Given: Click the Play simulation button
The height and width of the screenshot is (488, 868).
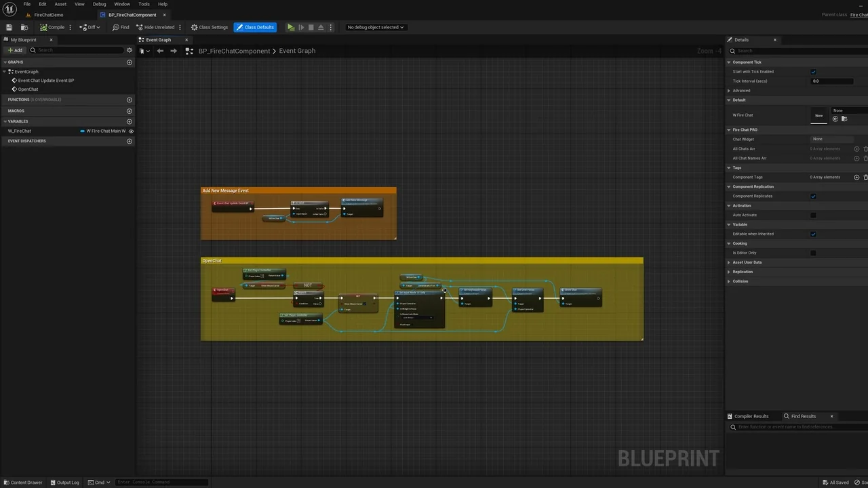Looking at the screenshot, I should 290,27.
